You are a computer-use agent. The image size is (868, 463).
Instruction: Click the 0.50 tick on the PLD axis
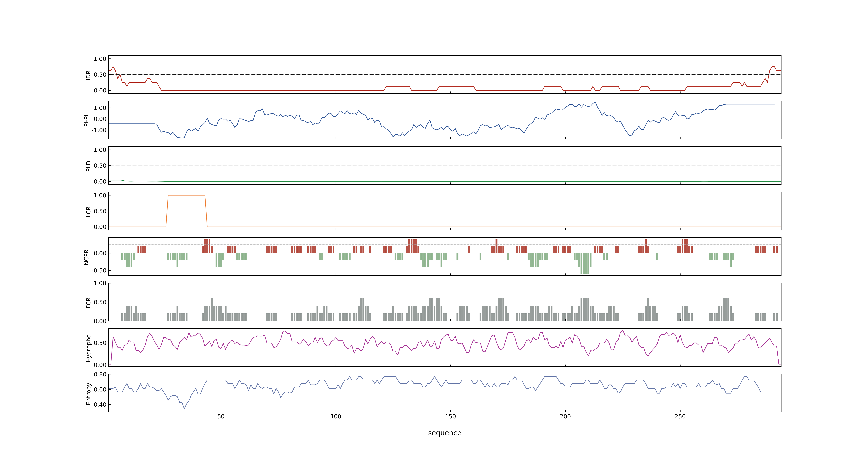click(100, 166)
